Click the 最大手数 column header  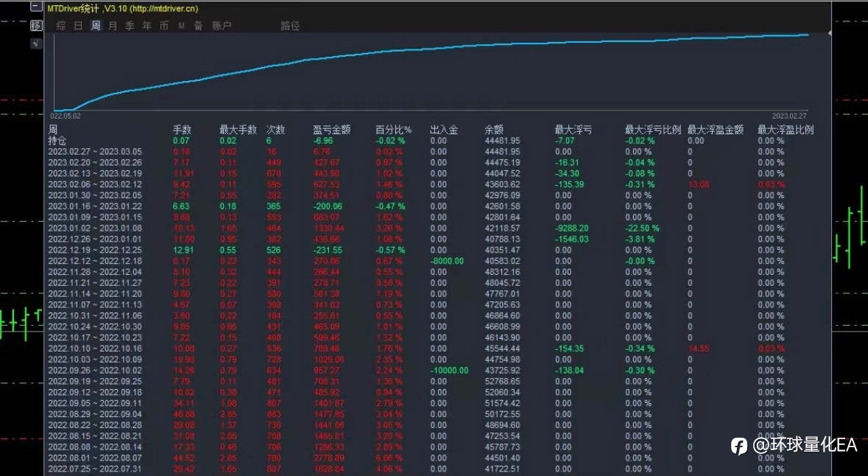point(238,130)
